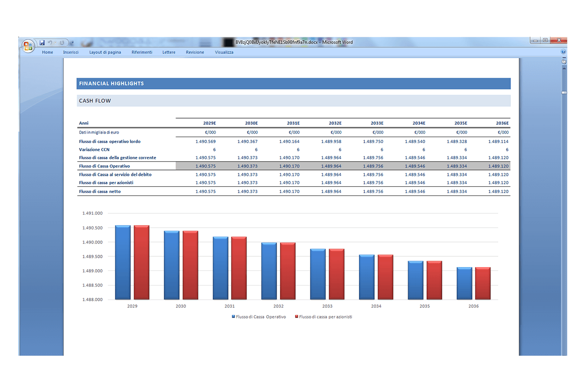The width and height of the screenshot is (585, 392).
Task: Click 'Flusso di Cassa al servizio del debito'
Action: [x=115, y=174]
